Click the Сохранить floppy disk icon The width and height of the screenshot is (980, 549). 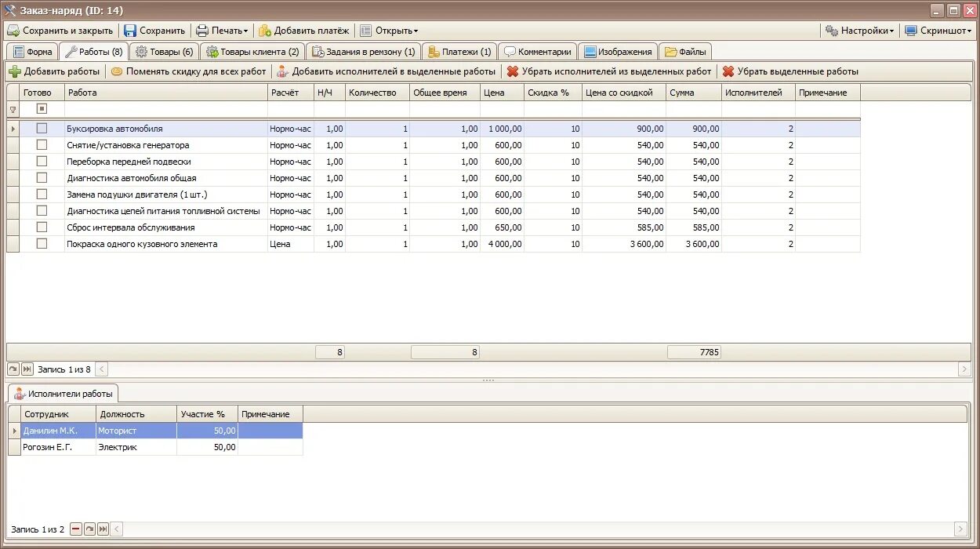130,31
